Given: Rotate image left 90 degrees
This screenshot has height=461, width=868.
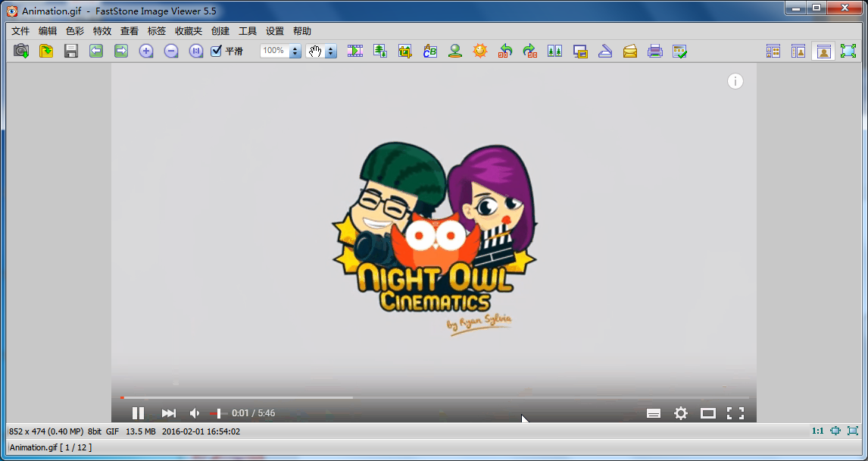Looking at the screenshot, I should pyautogui.click(x=505, y=51).
